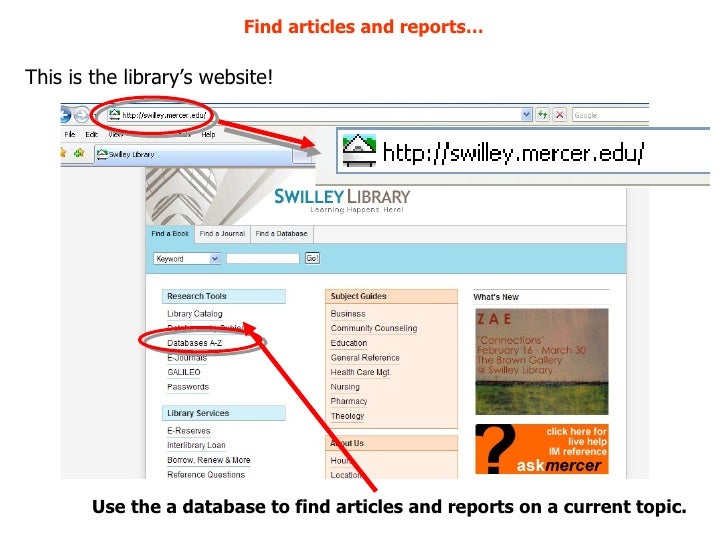Screen dimensions: 728x546
Task: Open the General Reference subject guide
Action: click(x=365, y=358)
